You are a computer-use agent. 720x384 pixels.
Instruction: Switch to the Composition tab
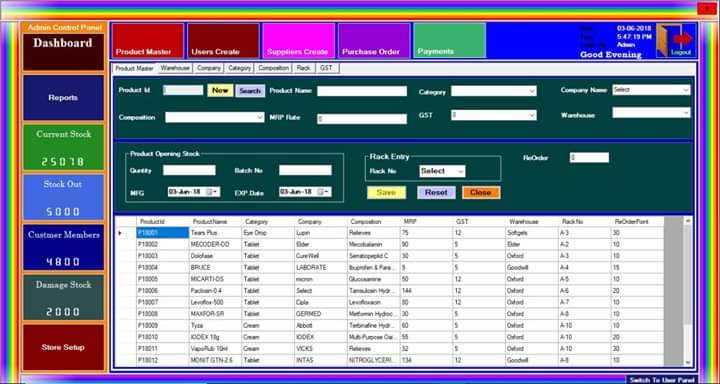click(273, 68)
